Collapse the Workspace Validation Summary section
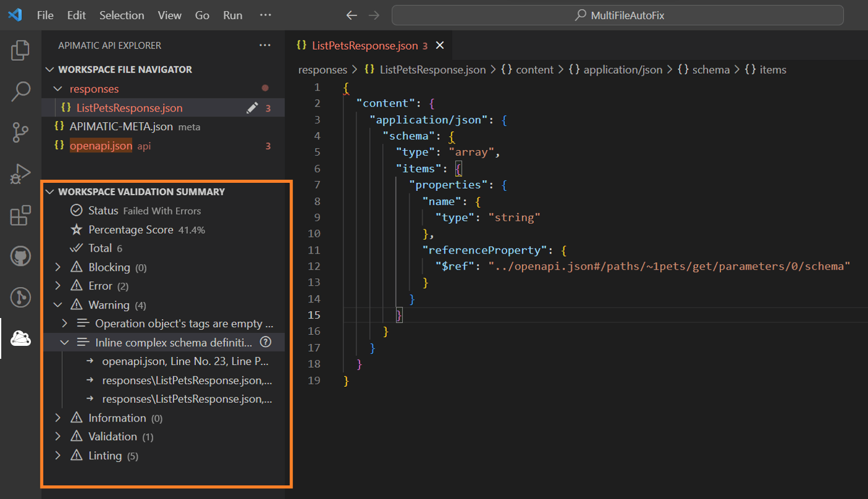 pyautogui.click(x=50, y=192)
